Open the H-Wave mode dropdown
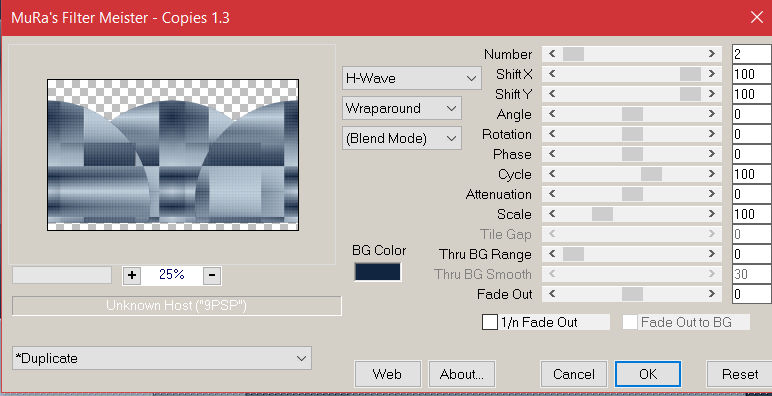 click(412, 78)
